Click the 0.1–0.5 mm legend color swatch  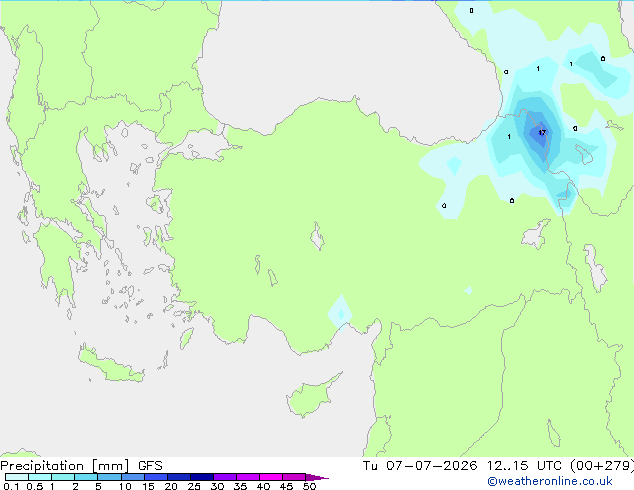tap(17, 477)
